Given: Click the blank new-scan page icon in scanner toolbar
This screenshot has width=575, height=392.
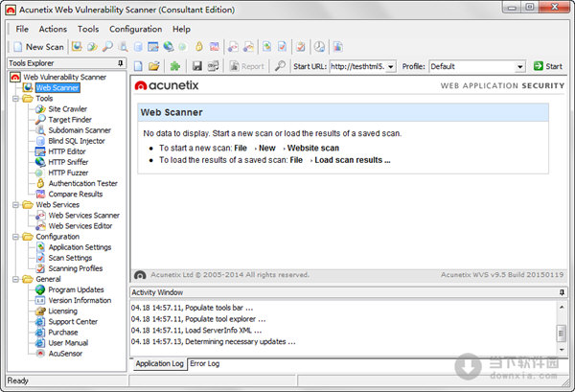Looking at the screenshot, I should 138,66.
